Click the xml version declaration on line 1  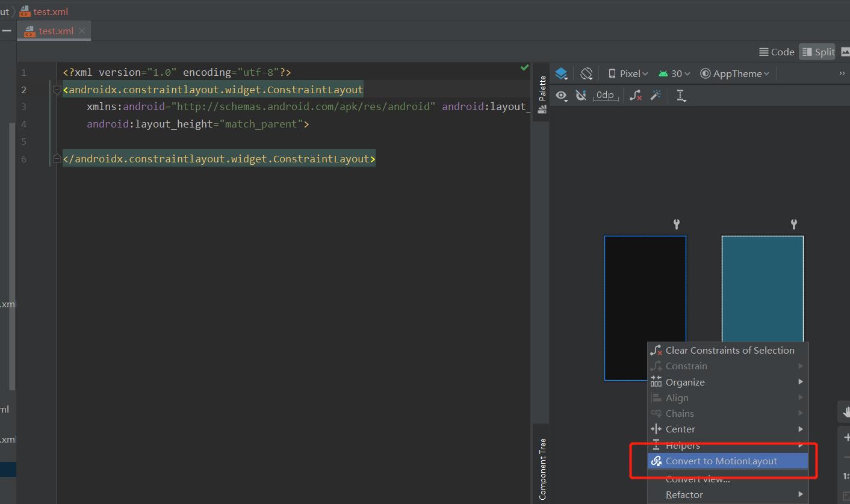[177, 72]
